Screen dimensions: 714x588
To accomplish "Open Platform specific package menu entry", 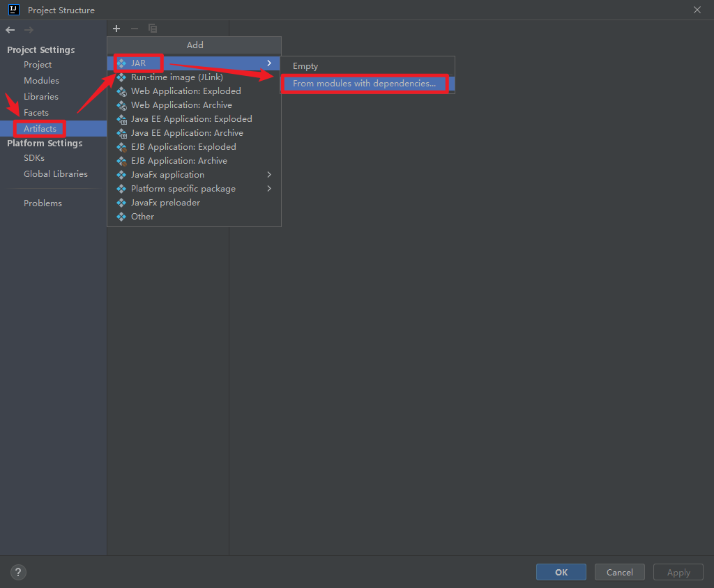I will 194,189.
